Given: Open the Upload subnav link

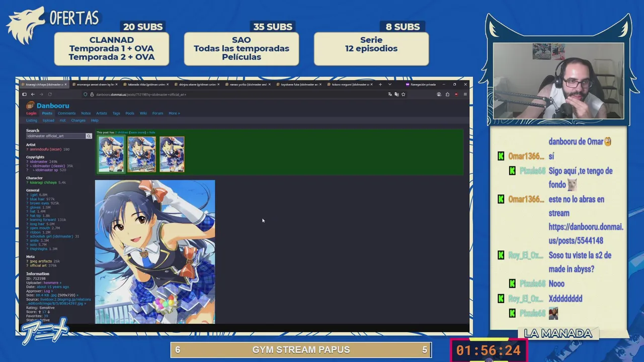Looking at the screenshot, I should coord(48,121).
